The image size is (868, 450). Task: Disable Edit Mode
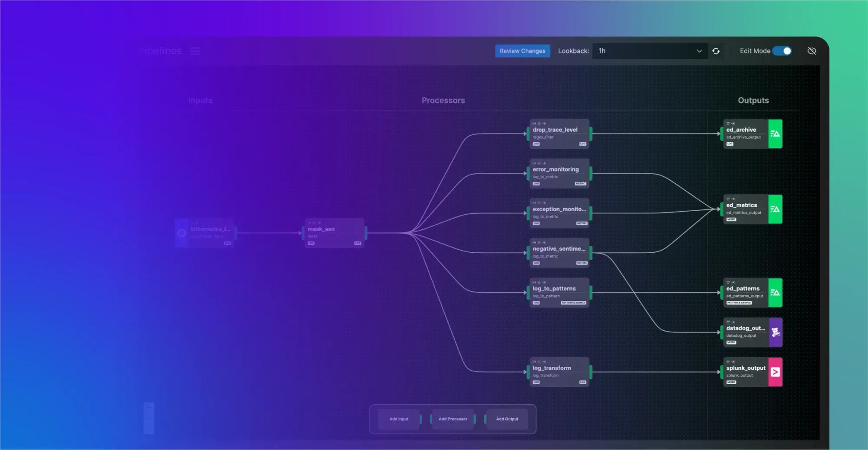pos(783,51)
